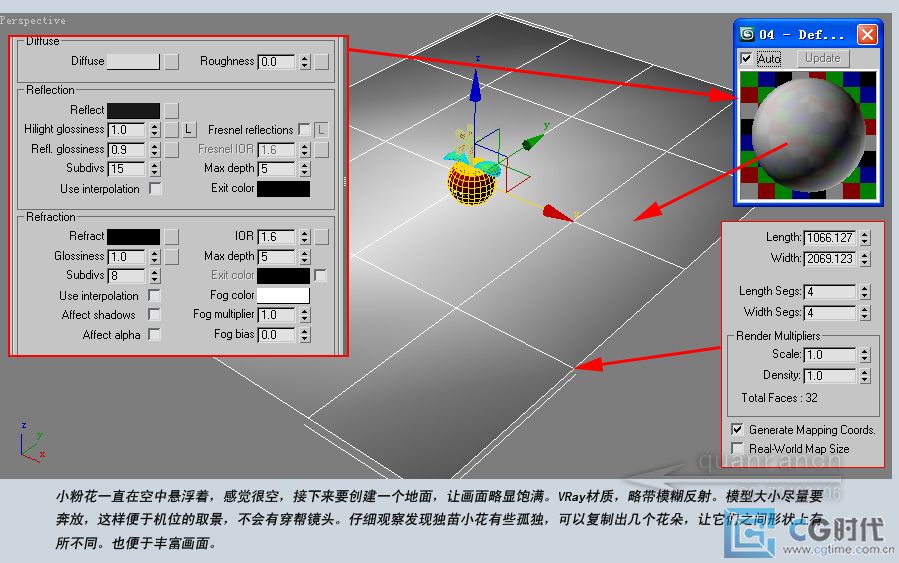Open the Diffuse map slot button
899x563 pixels.
point(171,61)
